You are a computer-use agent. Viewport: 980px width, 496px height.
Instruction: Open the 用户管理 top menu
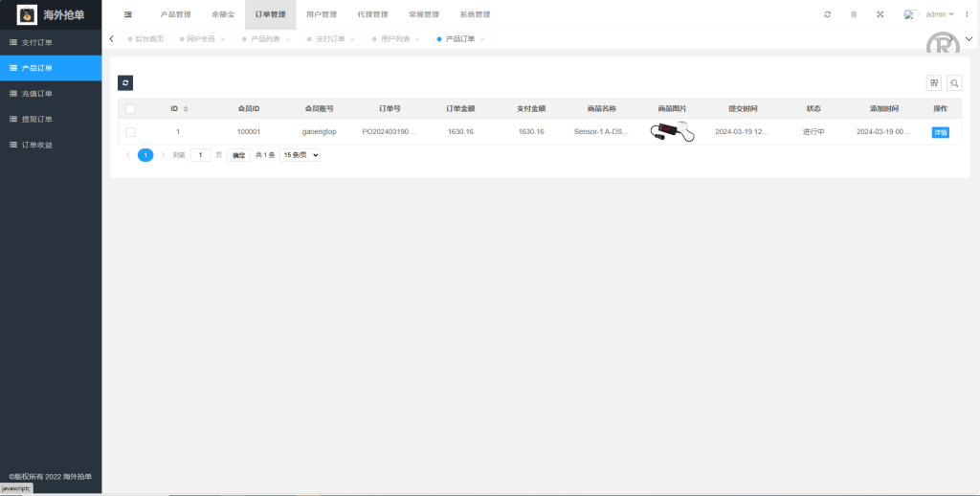(321, 14)
